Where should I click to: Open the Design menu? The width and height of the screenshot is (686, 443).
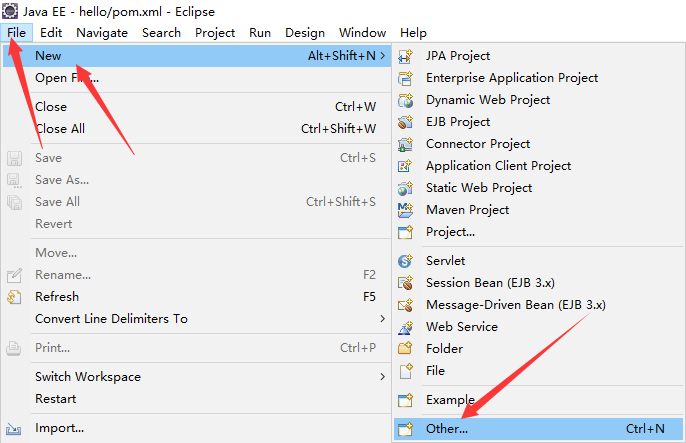tap(305, 33)
